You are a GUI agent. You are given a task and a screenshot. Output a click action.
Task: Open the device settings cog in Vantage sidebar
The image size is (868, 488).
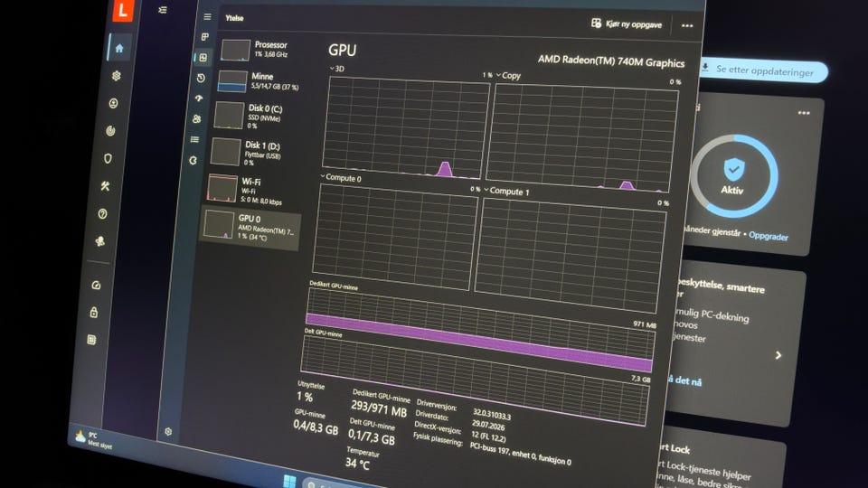tap(117, 76)
